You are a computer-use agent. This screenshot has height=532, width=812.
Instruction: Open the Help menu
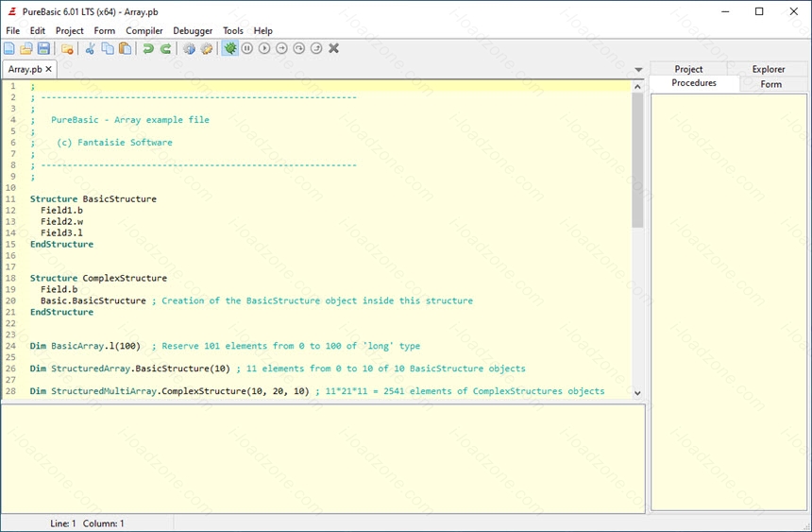263,30
